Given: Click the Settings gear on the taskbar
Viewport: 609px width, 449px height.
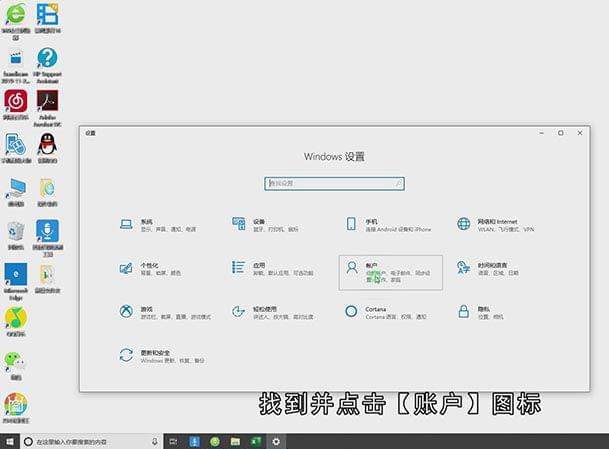Looking at the screenshot, I should [276, 442].
